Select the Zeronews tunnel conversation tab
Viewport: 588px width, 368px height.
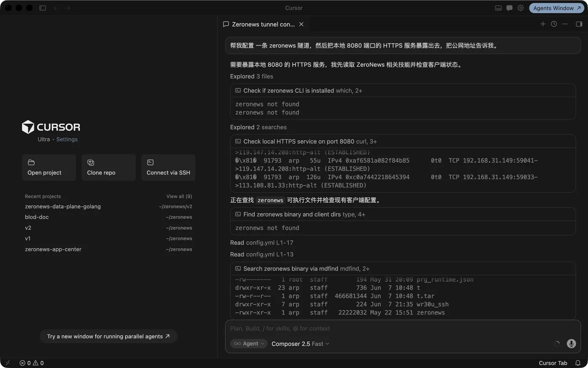[259, 24]
